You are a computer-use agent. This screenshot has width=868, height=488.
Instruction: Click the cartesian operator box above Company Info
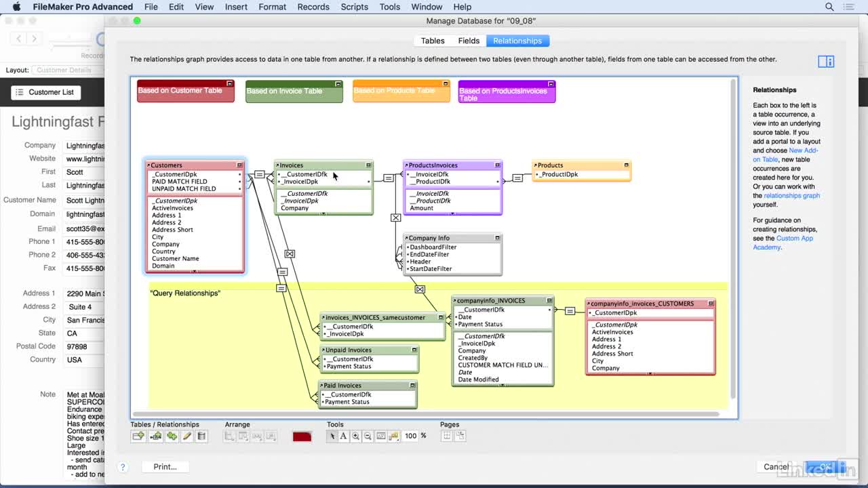point(395,218)
